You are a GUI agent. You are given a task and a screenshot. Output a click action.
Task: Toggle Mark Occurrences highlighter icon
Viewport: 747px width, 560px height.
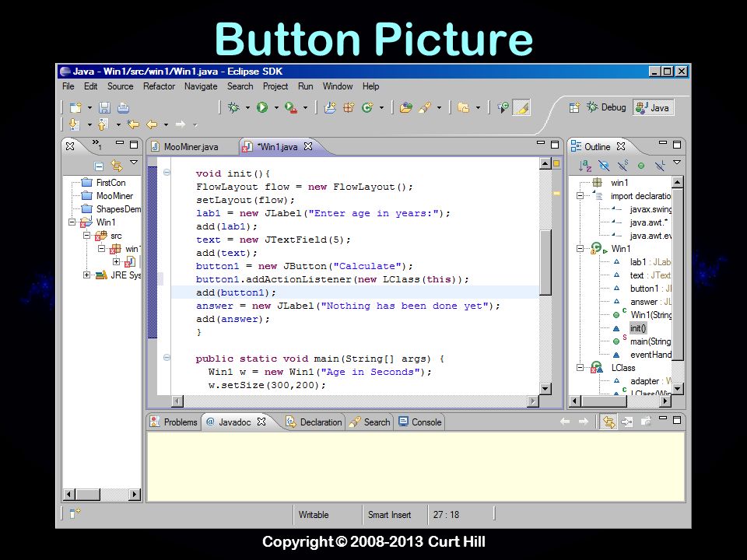(x=521, y=107)
